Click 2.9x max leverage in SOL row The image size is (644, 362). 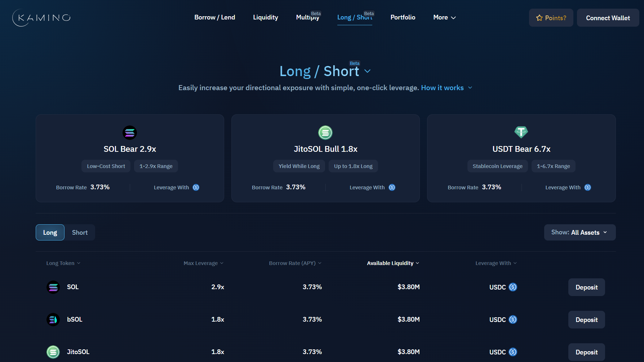(218, 287)
